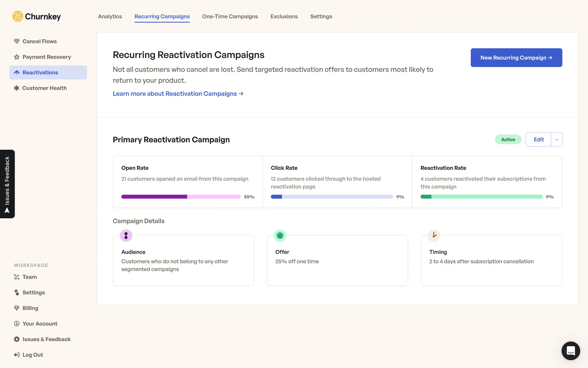Open Payment Recovery in the sidebar
The width and height of the screenshot is (588, 368).
click(47, 57)
